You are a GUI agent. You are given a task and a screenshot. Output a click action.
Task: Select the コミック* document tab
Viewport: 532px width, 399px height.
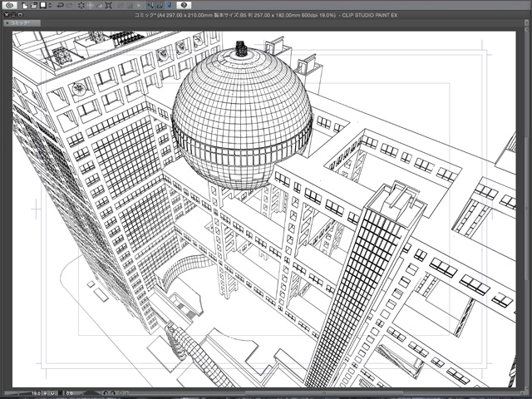pyautogui.click(x=22, y=23)
